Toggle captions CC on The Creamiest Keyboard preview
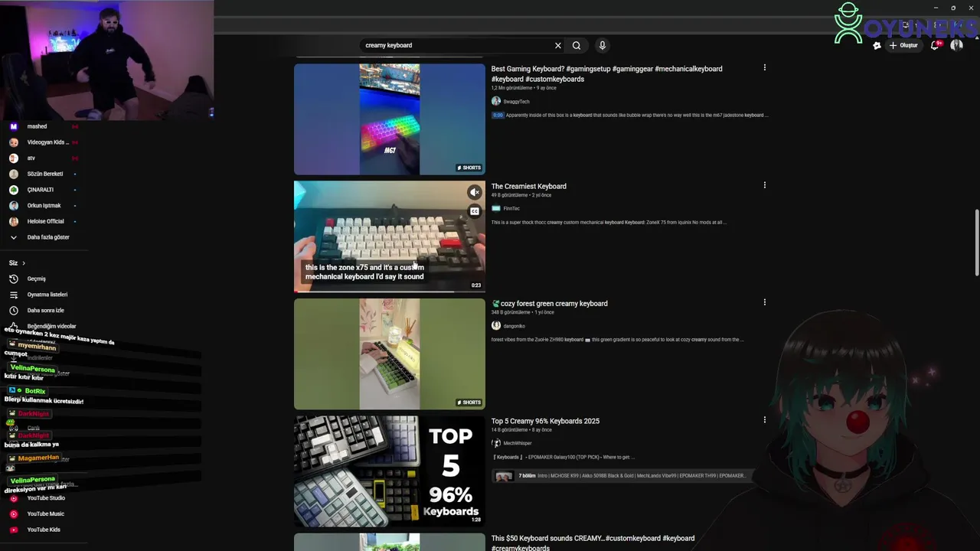Screen dimensions: 980x551 pyautogui.click(x=475, y=211)
